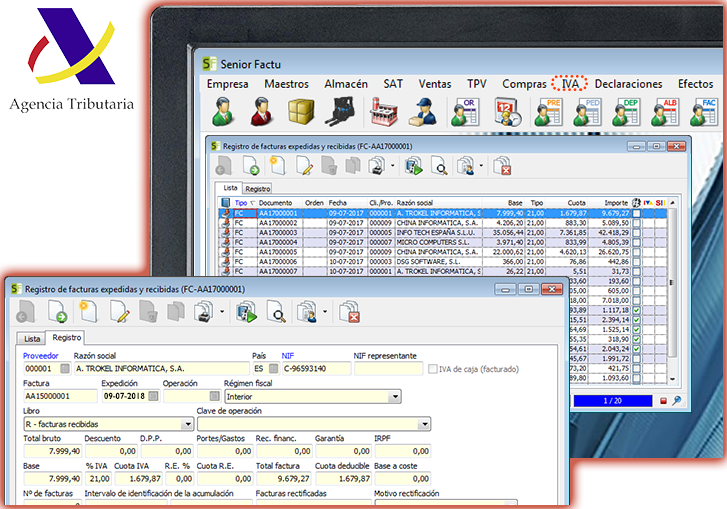727x509 pixels.
Task: Open the yellow boxes articles icon
Action: click(301, 112)
